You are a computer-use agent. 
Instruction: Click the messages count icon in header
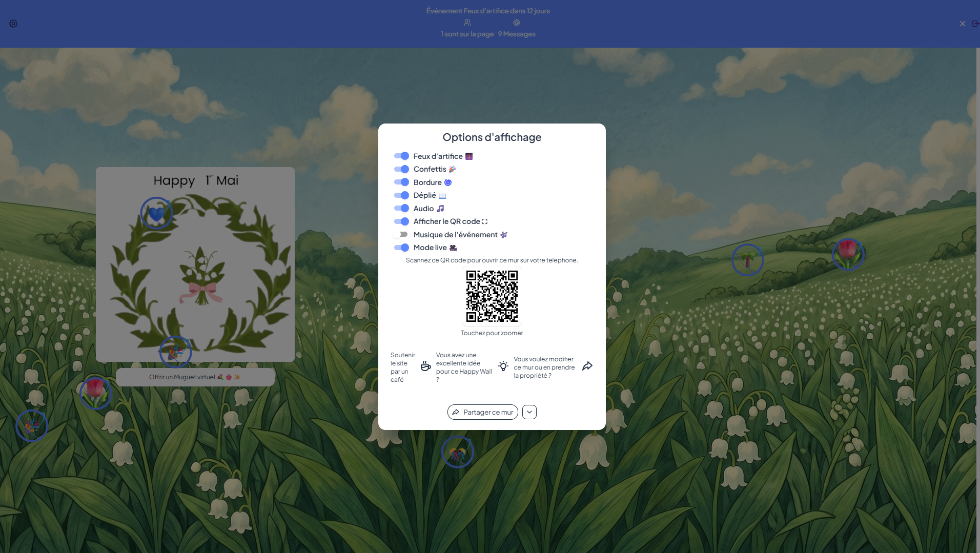(517, 23)
